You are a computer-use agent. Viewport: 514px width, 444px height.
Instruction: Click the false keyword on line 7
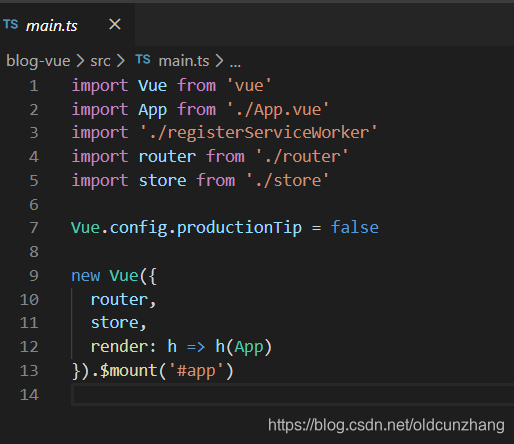coord(354,228)
